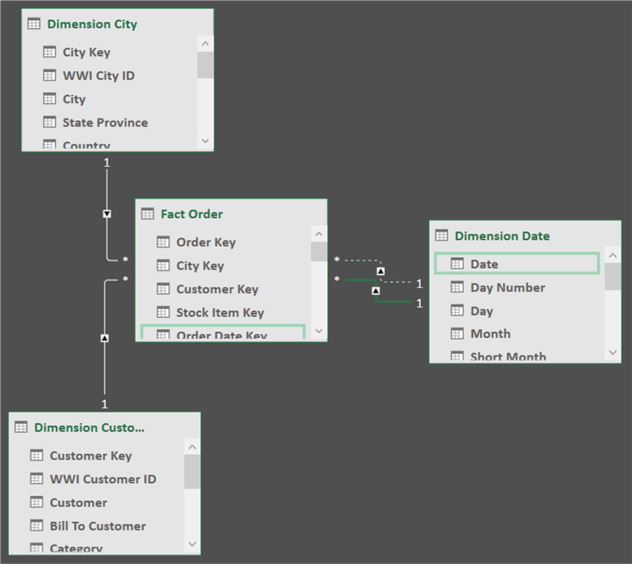
Task: Click the Fact Order table icon
Action: pyautogui.click(x=148, y=214)
